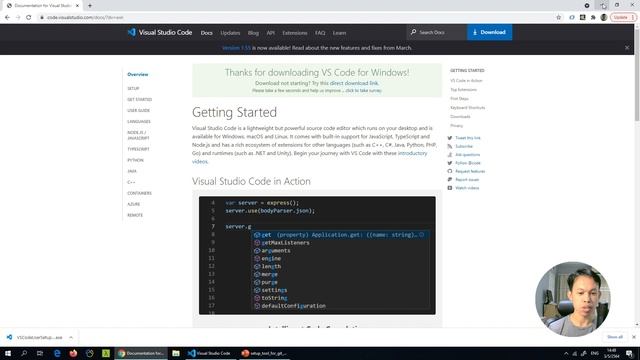Jump to Privacy section link
The height and width of the screenshot is (360, 640).
coord(456,126)
